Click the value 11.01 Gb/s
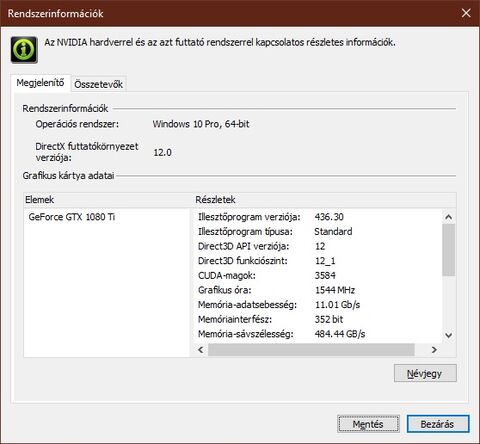 click(337, 305)
